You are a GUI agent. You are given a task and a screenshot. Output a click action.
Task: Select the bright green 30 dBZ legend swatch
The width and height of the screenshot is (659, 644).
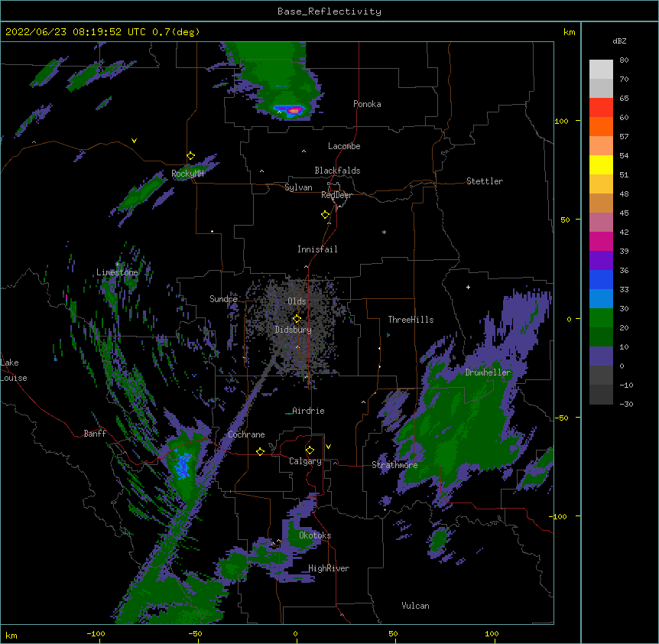pyautogui.click(x=601, y=317)
